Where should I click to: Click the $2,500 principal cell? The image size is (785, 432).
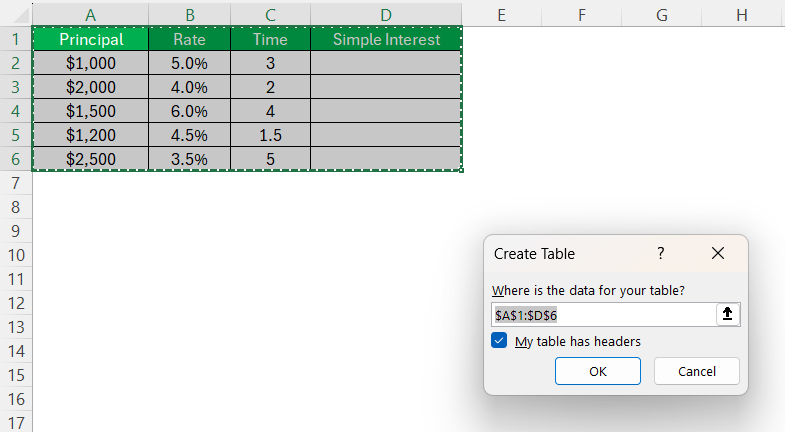pos(91,159)
